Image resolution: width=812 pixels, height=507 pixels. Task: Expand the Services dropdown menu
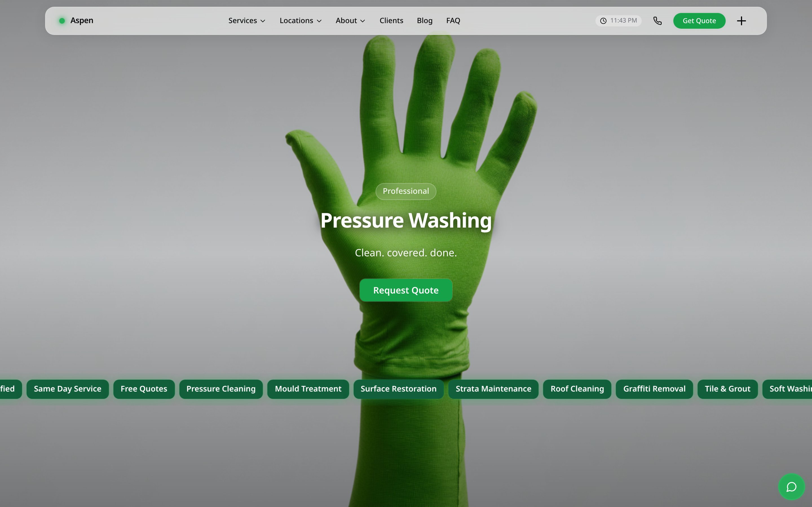tap(247, 21)
